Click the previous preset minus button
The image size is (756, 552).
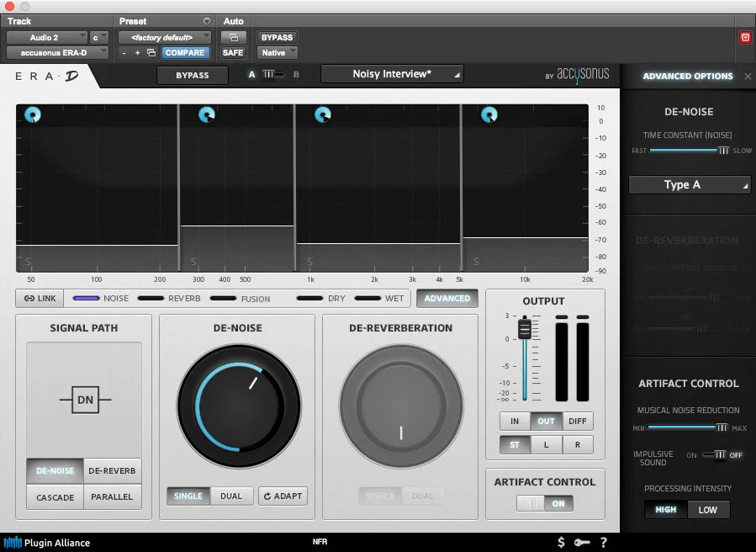point(124,53)
